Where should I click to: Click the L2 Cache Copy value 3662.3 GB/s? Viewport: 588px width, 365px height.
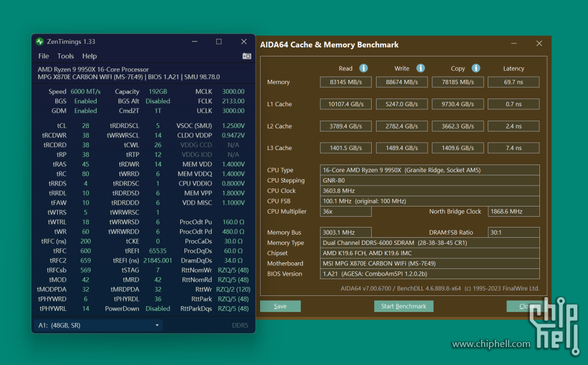tap(458, 126)
